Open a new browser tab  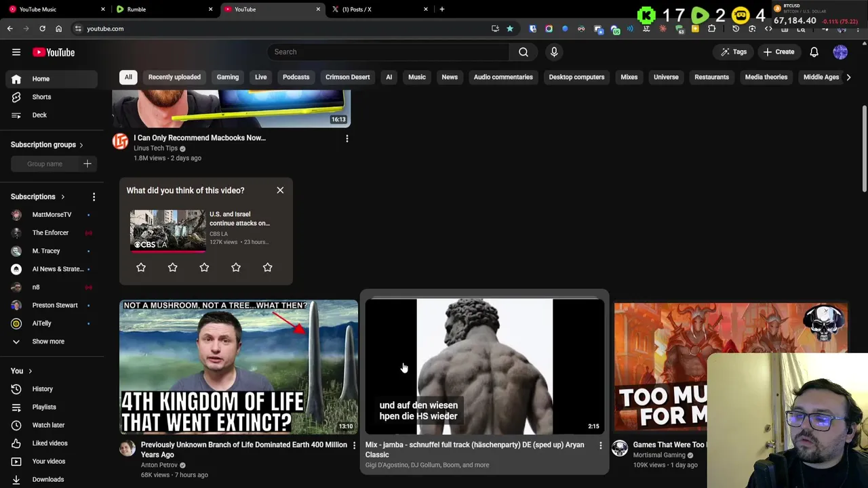click(x=441, y=9)
